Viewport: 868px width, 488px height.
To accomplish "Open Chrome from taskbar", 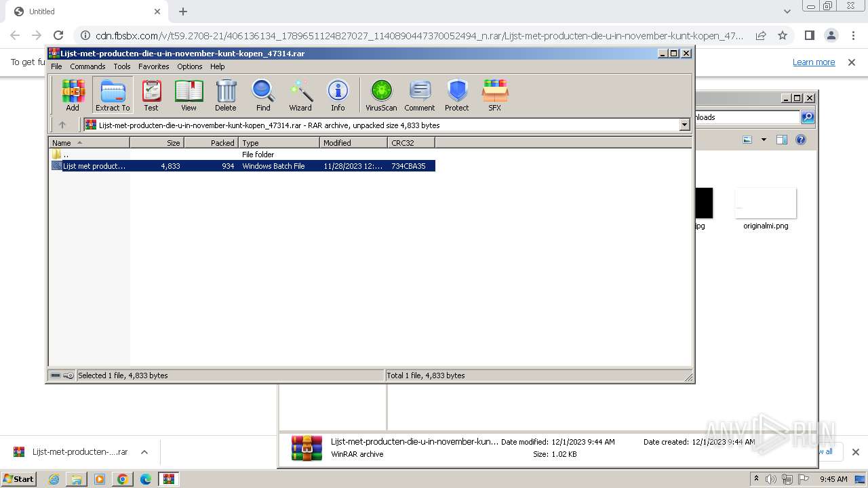I will pyautogui.click(x=123, y=479).
